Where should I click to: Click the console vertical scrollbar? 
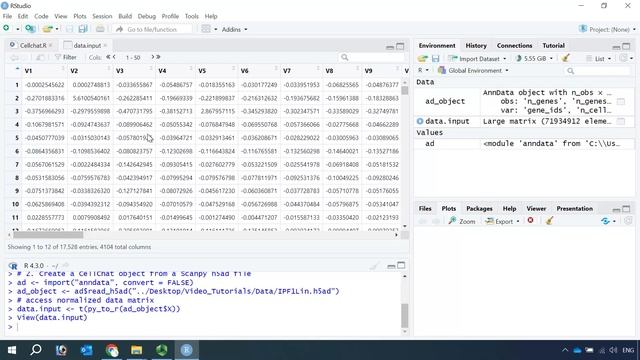(404, 315)
